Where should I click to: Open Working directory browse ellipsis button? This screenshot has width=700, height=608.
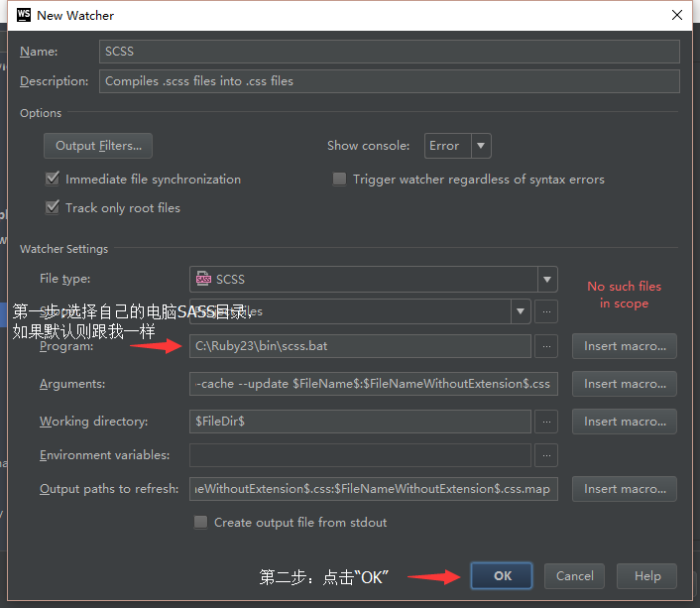(x=546, y=422)
